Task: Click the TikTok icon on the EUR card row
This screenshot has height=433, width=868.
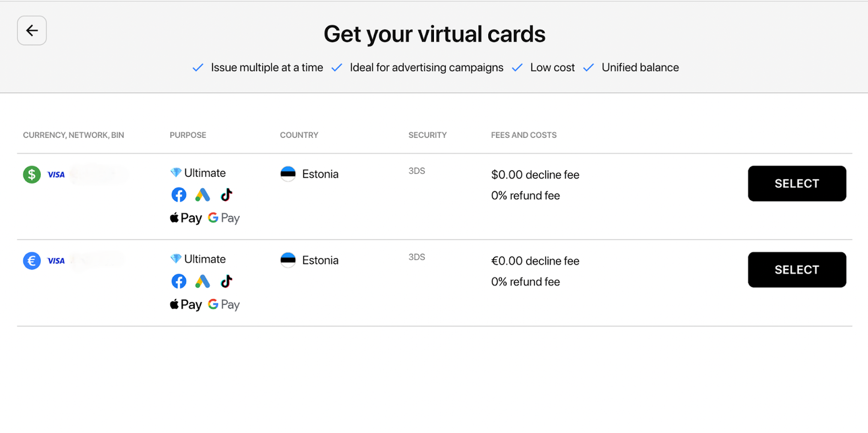Action: click(226, 281)
